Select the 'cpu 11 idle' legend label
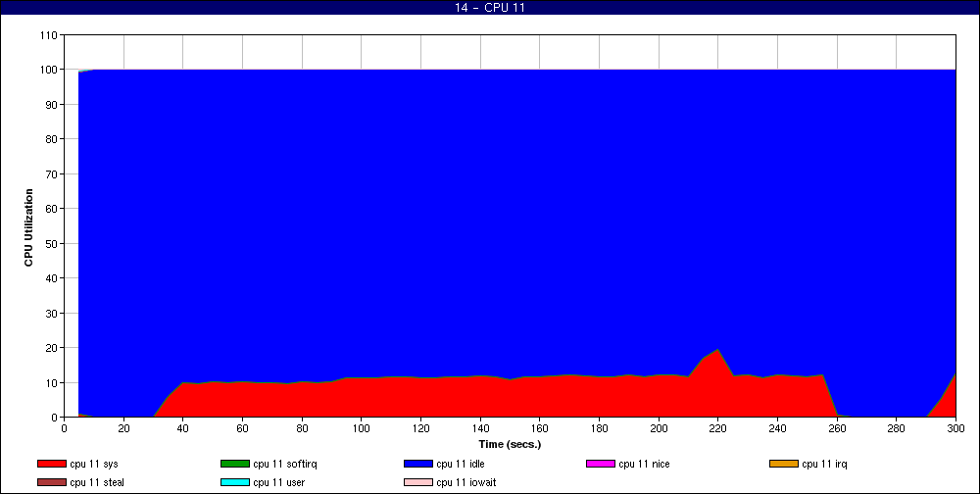The image size is (980, 494). (x=461, y=464)
